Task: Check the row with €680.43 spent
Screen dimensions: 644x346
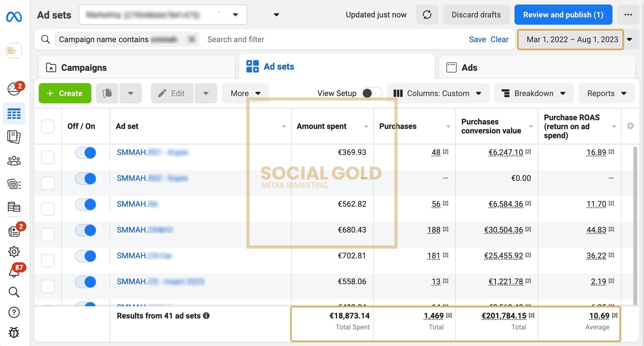Action: pyautogui.click(x=48, y=235)
